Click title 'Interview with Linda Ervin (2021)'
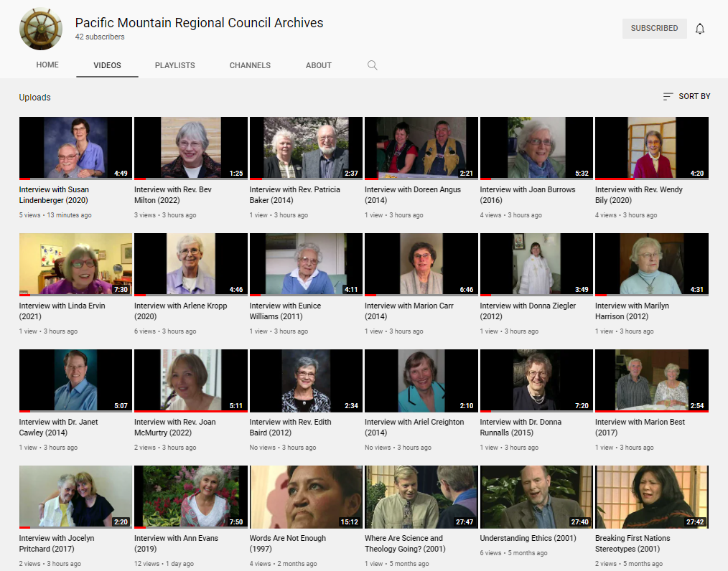Screen dimensions: 728x571 [62, 311]
